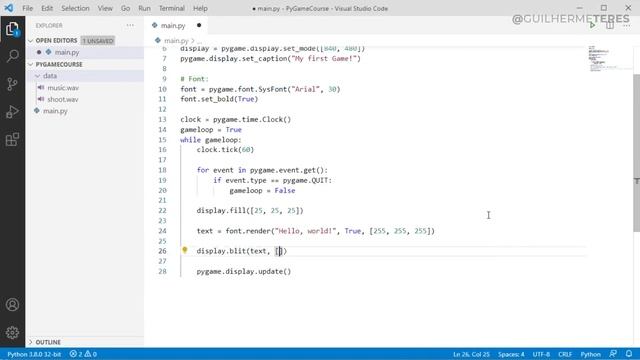The width and height of the screenshot is (640, 360).
Task: Open the Extensions view icon
Action: (x=12, y=140)
